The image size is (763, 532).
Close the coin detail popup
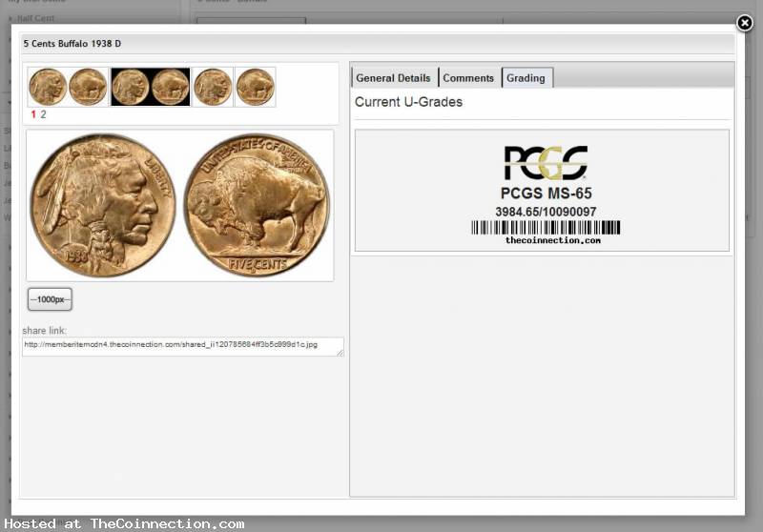[744, 23]
